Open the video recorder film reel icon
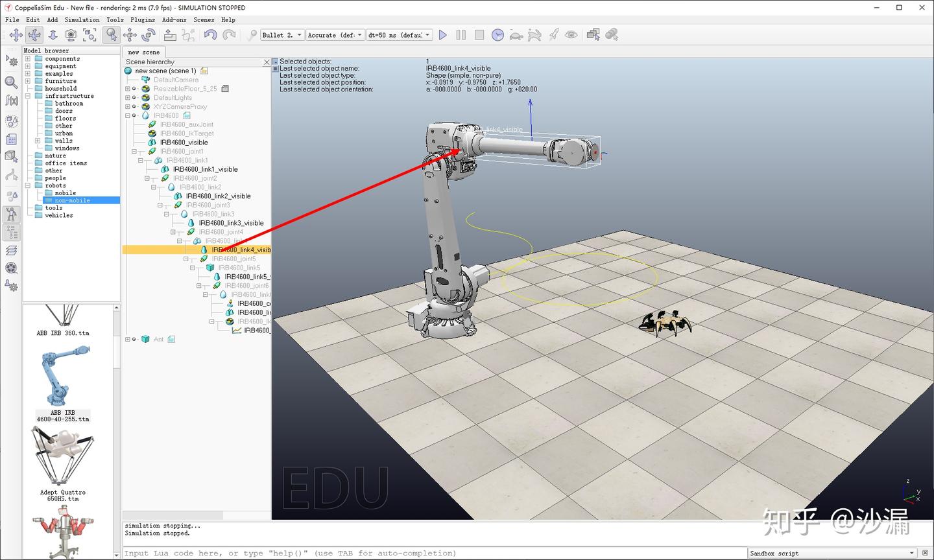The width and height of the screenshot is (934, 560). [11, 268]
